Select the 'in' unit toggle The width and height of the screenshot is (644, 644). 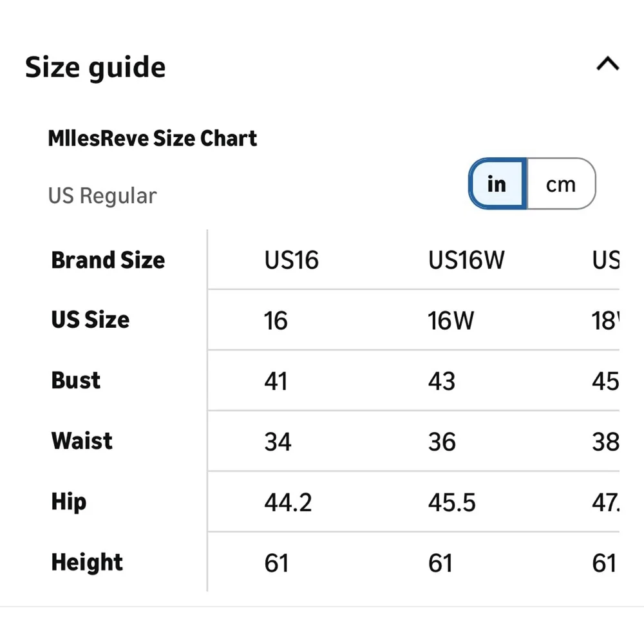pyautogui.click(x=497, y=184)
